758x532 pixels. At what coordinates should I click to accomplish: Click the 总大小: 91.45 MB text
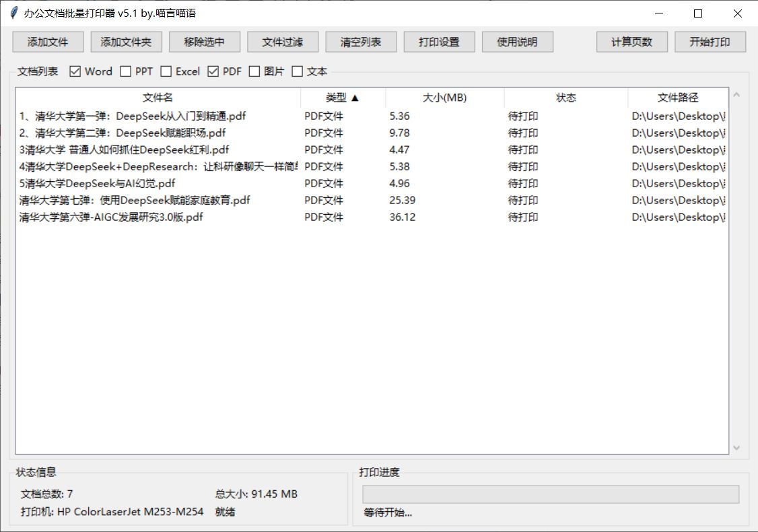[x=256, y=494]
